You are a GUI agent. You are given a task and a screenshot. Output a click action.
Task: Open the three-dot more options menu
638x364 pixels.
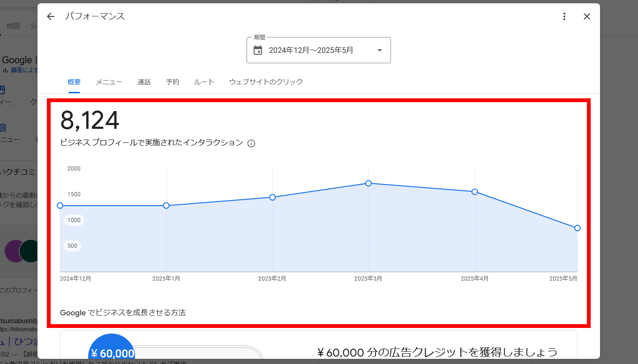tap(564, 16)
